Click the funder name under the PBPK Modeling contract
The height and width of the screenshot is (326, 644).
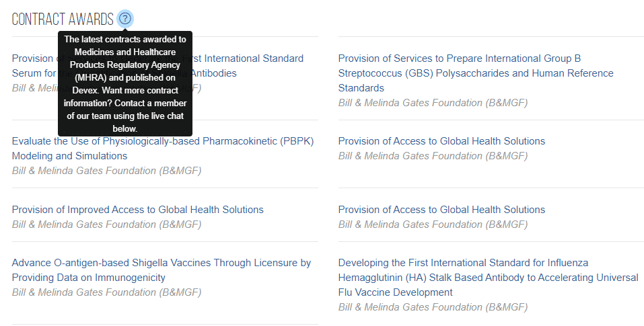[x=106, y=171]
